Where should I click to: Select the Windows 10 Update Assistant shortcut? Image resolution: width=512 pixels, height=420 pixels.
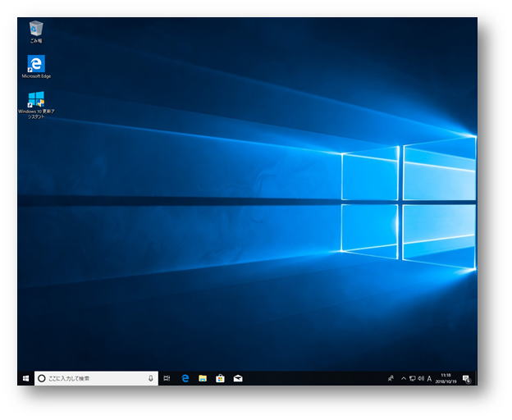coord(36,105)
